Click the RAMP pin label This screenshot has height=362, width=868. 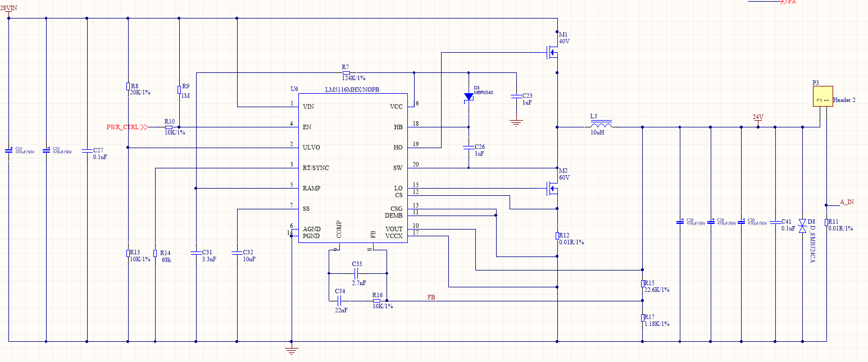[x=312, y=188]
